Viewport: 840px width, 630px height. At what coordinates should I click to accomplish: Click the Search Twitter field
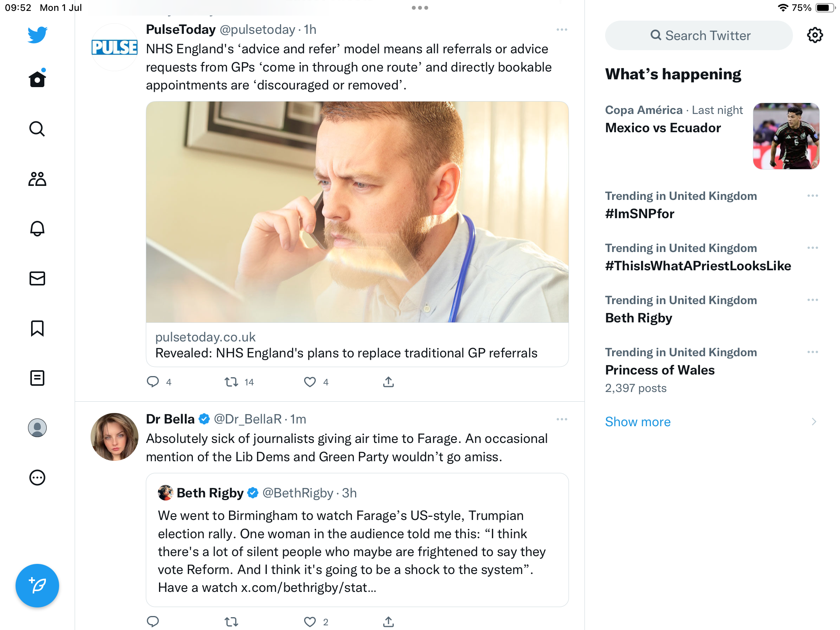(699, 35)
